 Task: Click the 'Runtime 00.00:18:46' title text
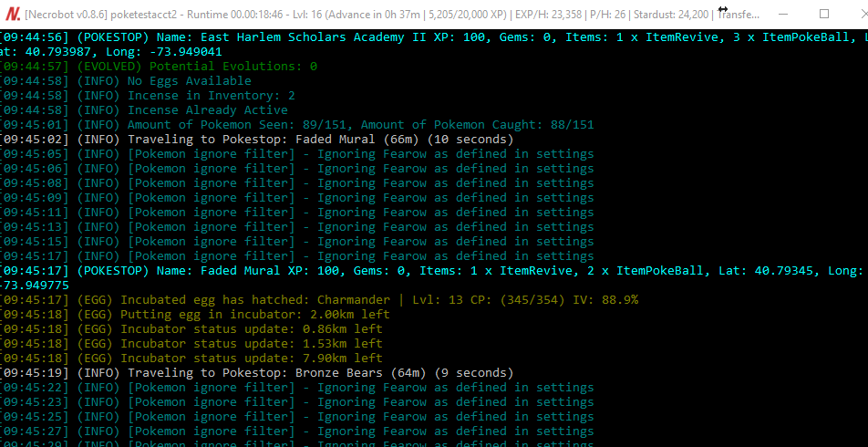tap(235, 14)
